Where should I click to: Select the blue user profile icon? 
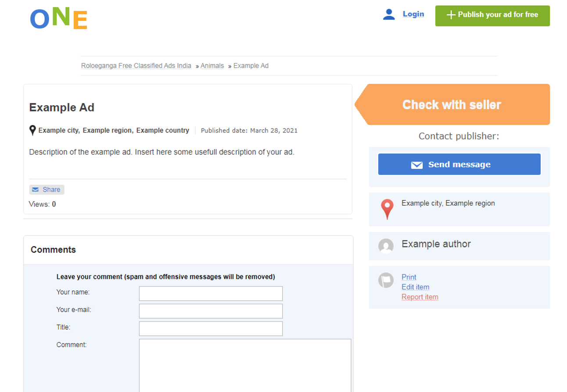coord(389,14)
